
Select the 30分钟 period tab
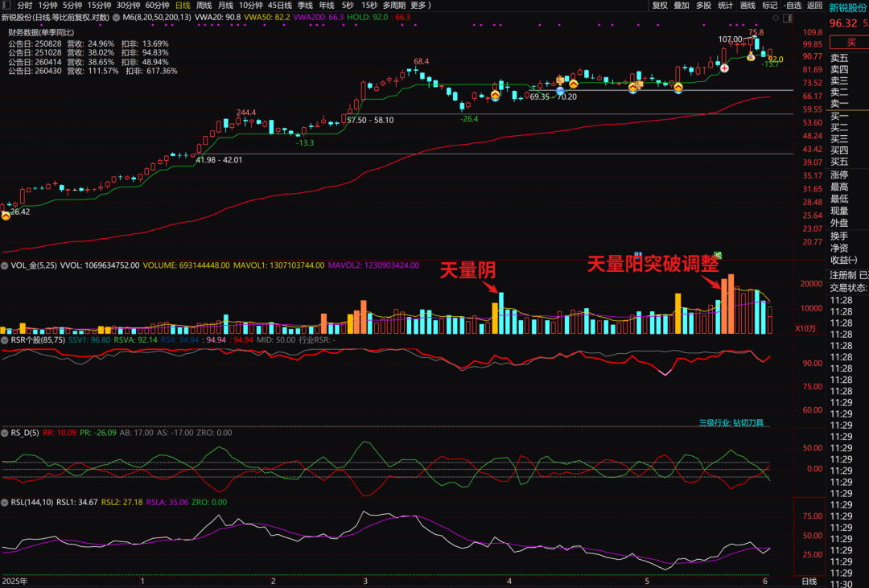(128, 5)
